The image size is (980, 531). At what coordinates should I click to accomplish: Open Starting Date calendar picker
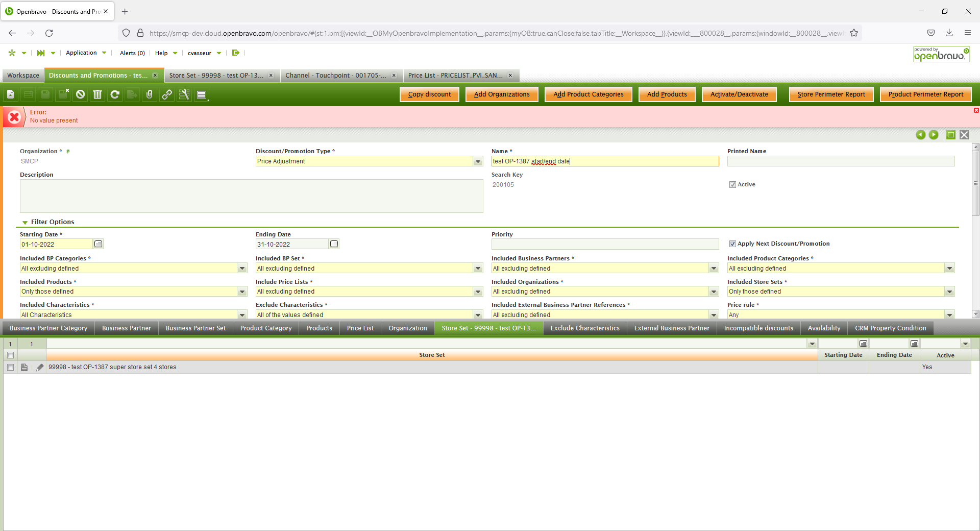pyautogui.click(x=99, y=244)
